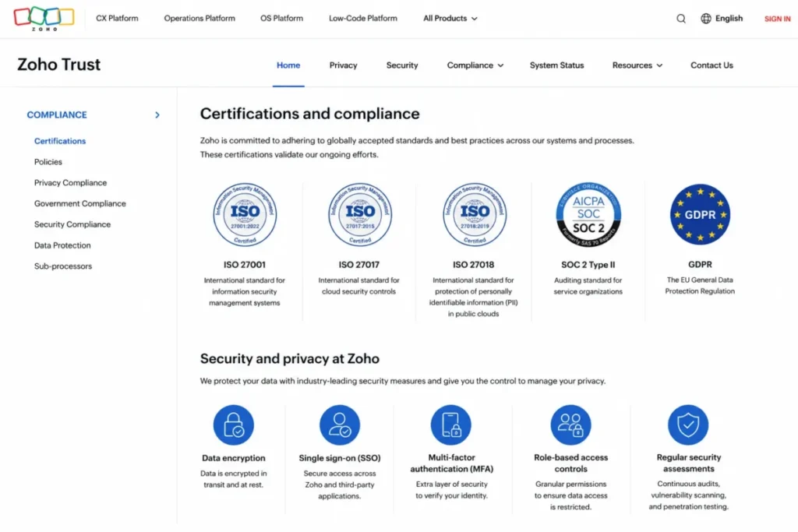Open Privacy Compliance in the sidebar
This screenshot has width=798, height=532.
pos(70,182)
